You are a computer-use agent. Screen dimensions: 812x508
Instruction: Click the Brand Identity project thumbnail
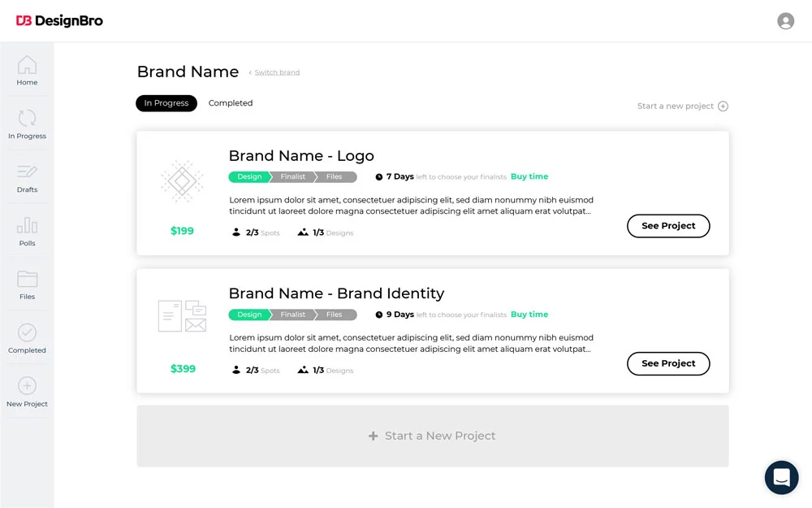click(x=182, y=316)
